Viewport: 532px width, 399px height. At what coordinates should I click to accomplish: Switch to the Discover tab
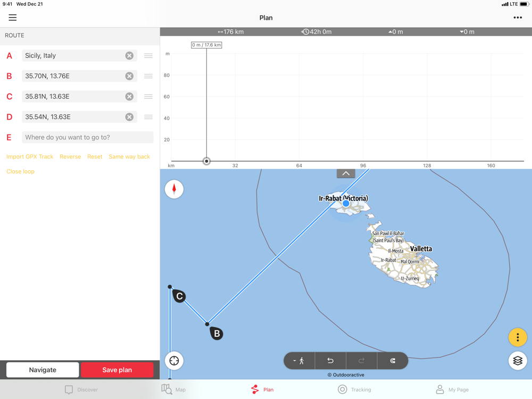click(x=81, y=389)
